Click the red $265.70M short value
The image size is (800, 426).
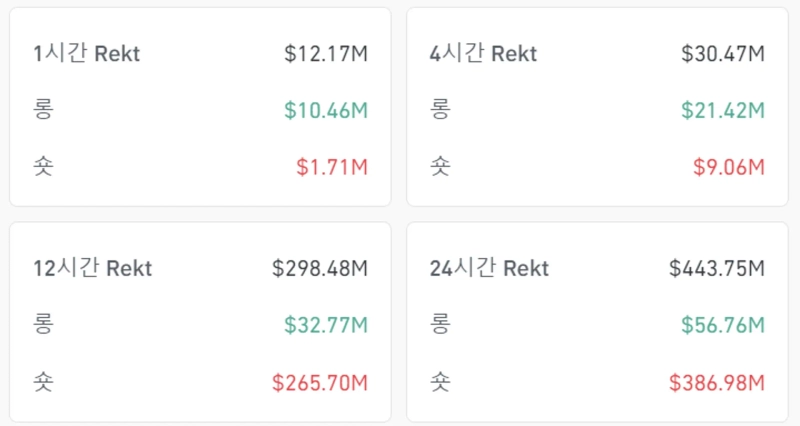point(320,381)
